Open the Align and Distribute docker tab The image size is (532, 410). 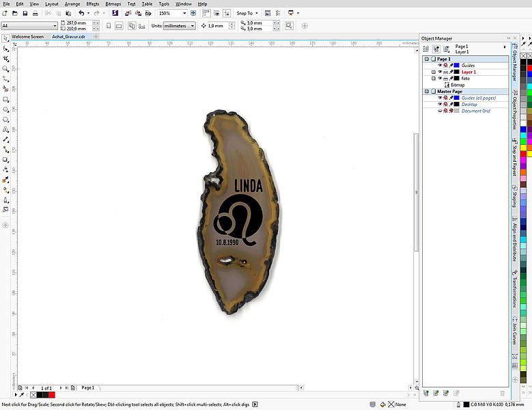click(x=515, y=239)
